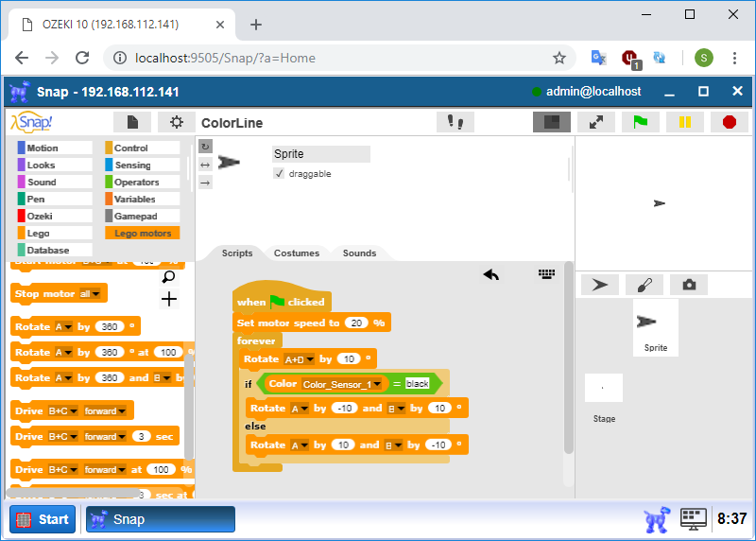Screen dimensions: 756x541
Task: Open forward dropdown in Drive at 100% block
Action: coord(105,469)
